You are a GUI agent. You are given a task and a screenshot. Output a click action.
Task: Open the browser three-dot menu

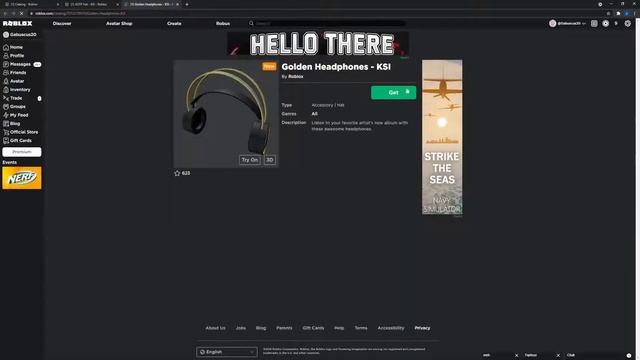635,13
